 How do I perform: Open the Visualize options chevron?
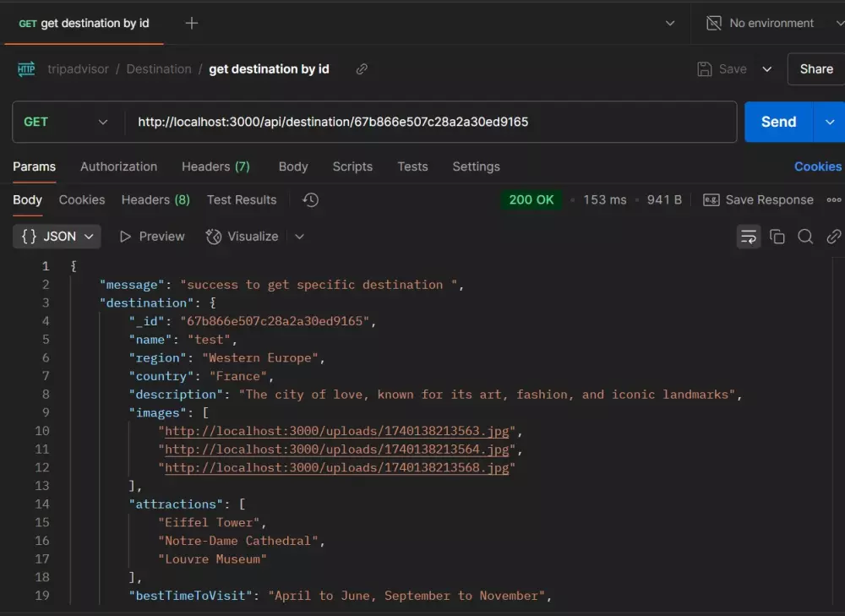point(299,237)
